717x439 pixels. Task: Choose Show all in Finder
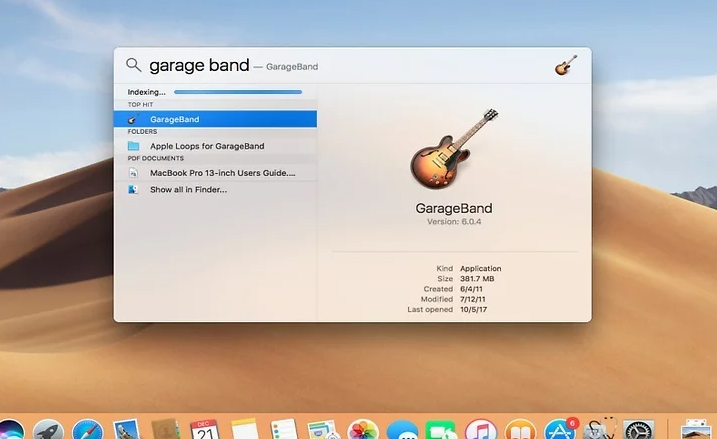tap(215, 189)
